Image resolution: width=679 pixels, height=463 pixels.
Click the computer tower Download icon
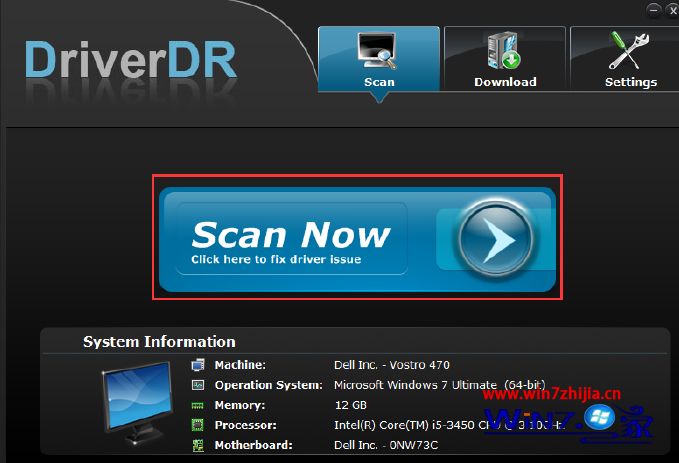coord(504,50)
